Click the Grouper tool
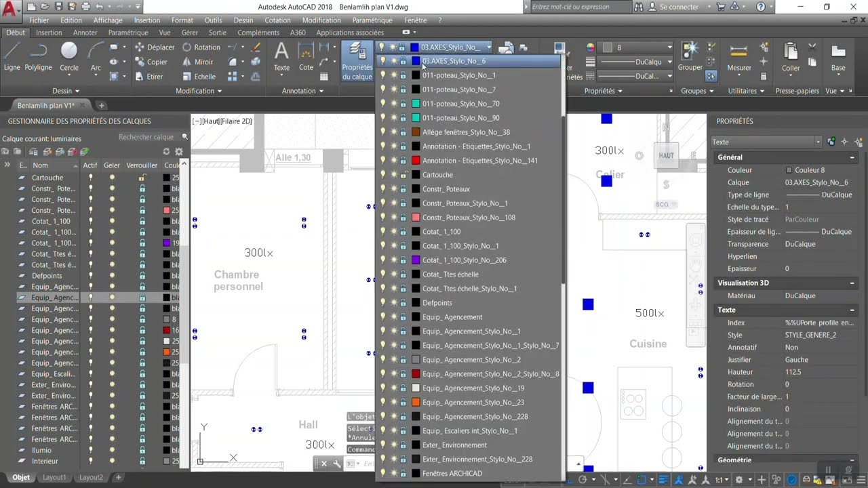This screenshot has height=488, width=868. [x=690, y=57]
